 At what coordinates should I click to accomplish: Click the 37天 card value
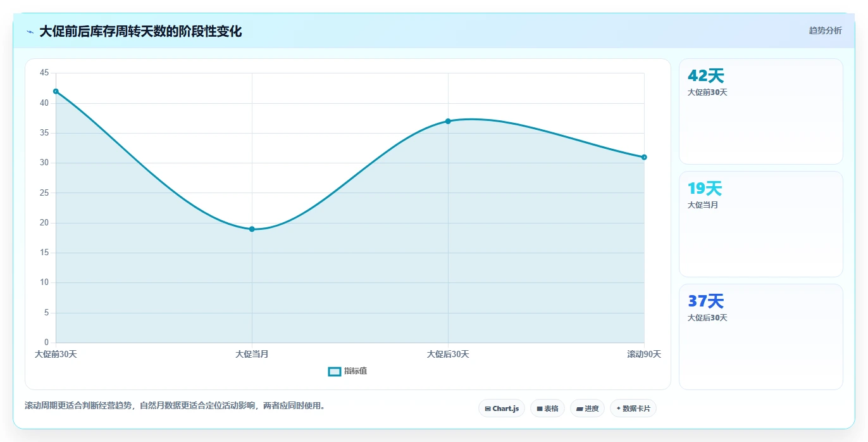pyautogui.click(x=705, y=301)
